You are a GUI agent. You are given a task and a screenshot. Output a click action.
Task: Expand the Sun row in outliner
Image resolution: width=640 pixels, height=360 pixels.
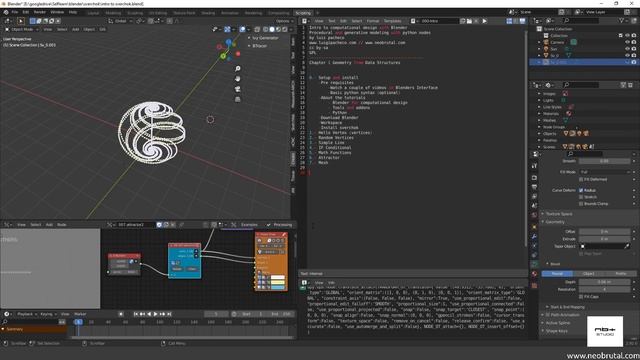pyautogui.click(x=539, y=49)
